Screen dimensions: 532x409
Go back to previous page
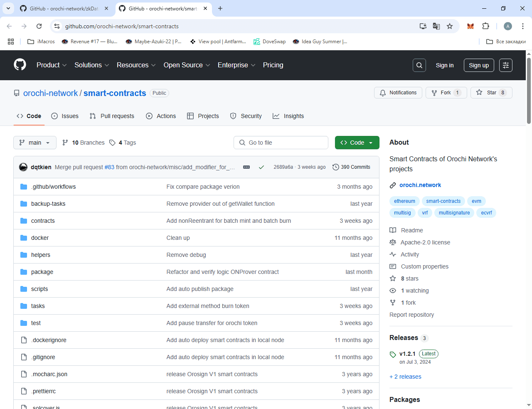[9, 26]
